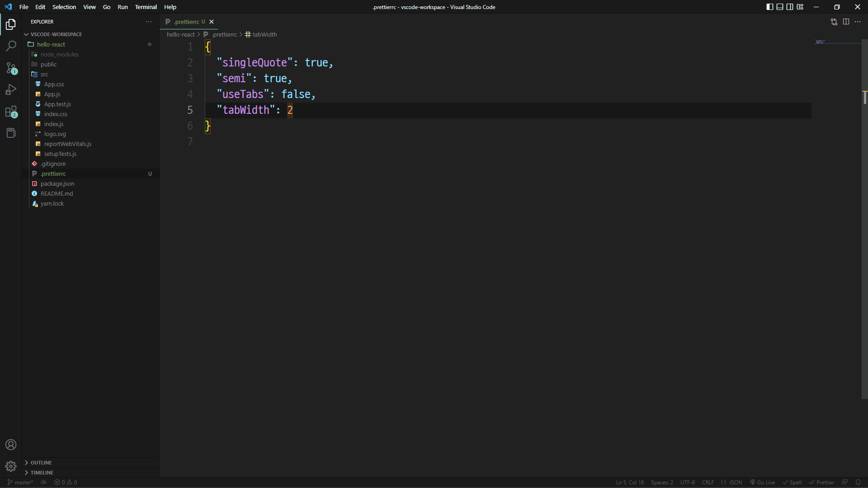The height and width of the screenshot is (488, 868).
Task: Open Explorer Views and More Actions ellipsis
Action: [149, 22]
